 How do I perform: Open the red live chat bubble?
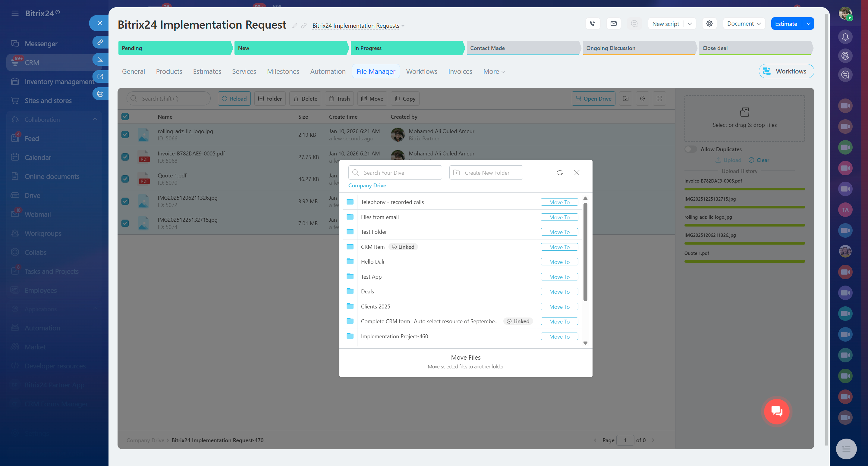[x=776, y=411]
